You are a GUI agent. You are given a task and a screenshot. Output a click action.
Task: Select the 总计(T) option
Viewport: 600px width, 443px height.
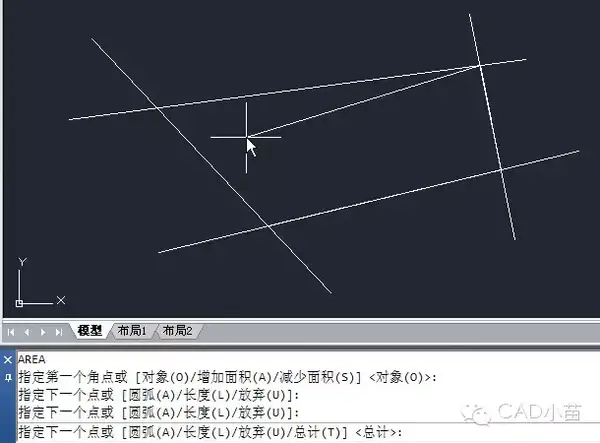[x=317, y=433]
